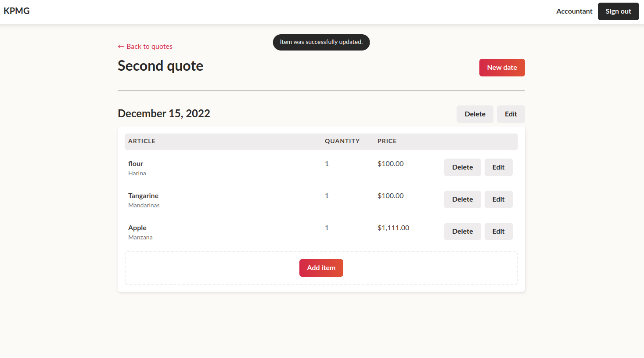644x358 pixels.
Task: Click Add item to create a new article
Action: 321,268
